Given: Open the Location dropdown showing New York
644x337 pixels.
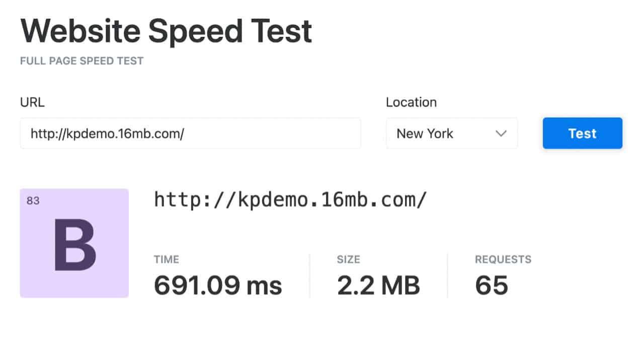Looking at the screenshot, I should coord(451,133).
